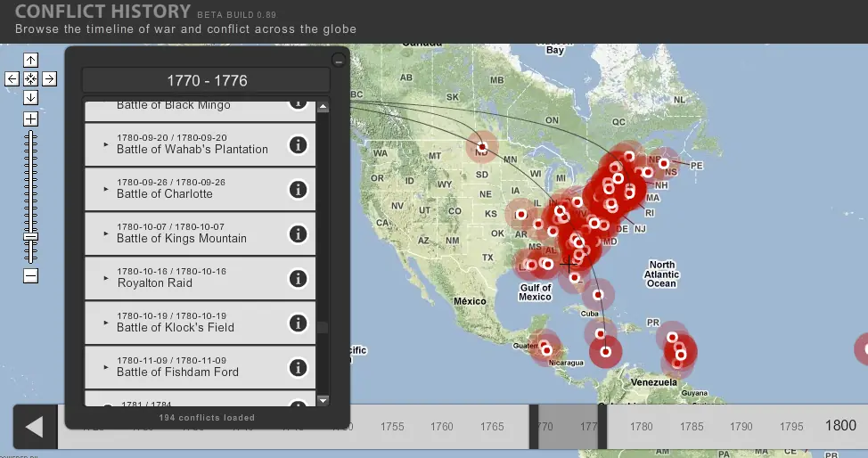Expand Battle of Charlotte entry
The height and width of the screenshot is (458, 868).
coord(106,189)
